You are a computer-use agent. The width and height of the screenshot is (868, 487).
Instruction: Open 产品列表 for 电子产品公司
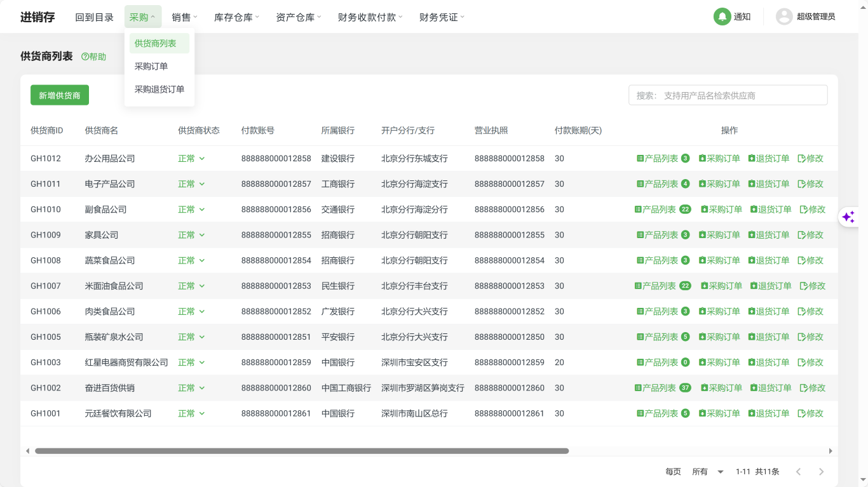pos(663,183)
